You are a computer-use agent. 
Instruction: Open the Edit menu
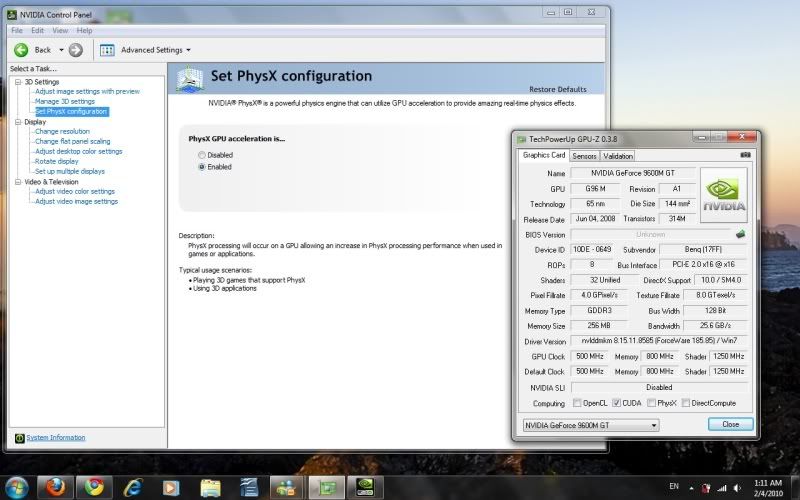click(37, 31)
